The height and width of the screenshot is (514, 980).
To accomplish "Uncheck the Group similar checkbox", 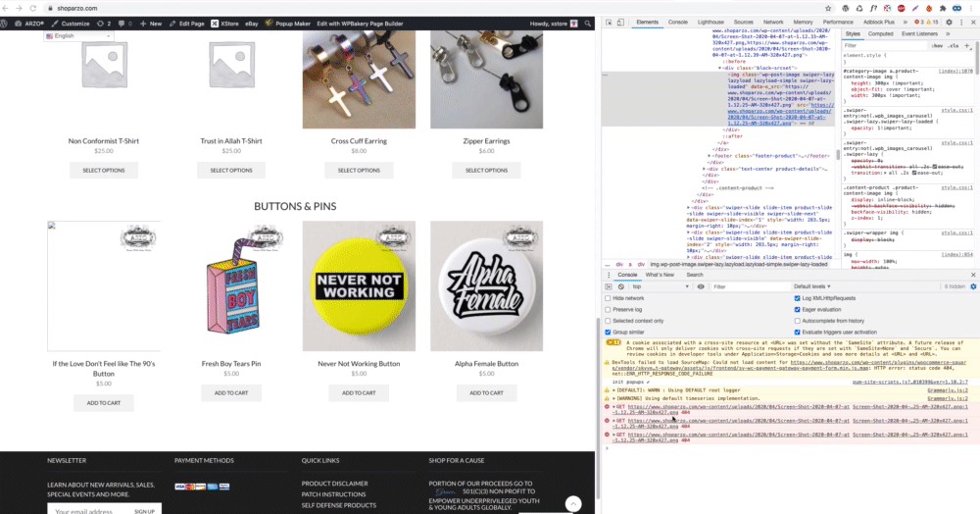I will coord(608,332).
